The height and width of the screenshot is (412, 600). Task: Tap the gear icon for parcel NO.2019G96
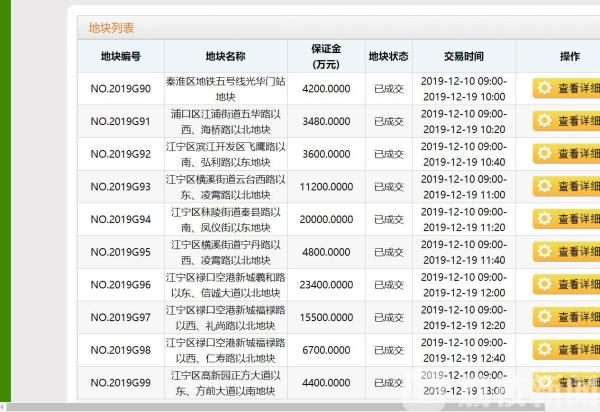click(x=544, y=285)
